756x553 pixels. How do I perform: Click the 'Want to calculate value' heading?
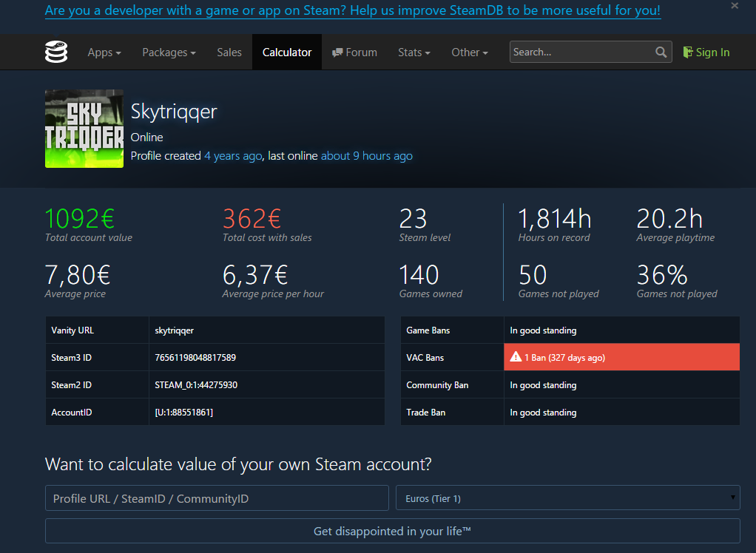tap(238, 464)
